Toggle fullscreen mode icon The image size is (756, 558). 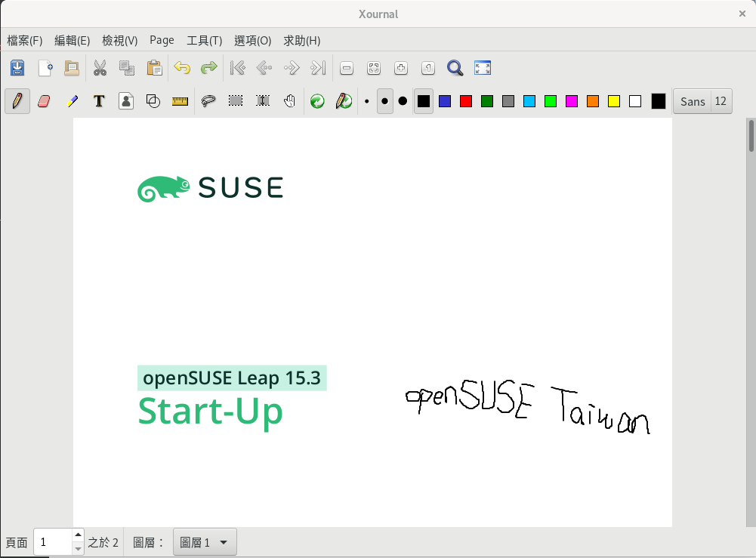tap(483, 68)
